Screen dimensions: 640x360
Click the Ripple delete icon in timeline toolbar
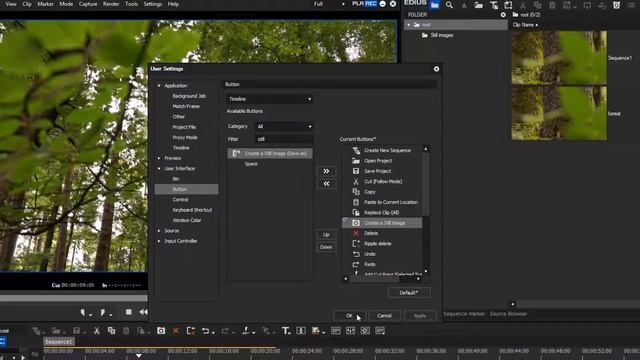[191, 331]
